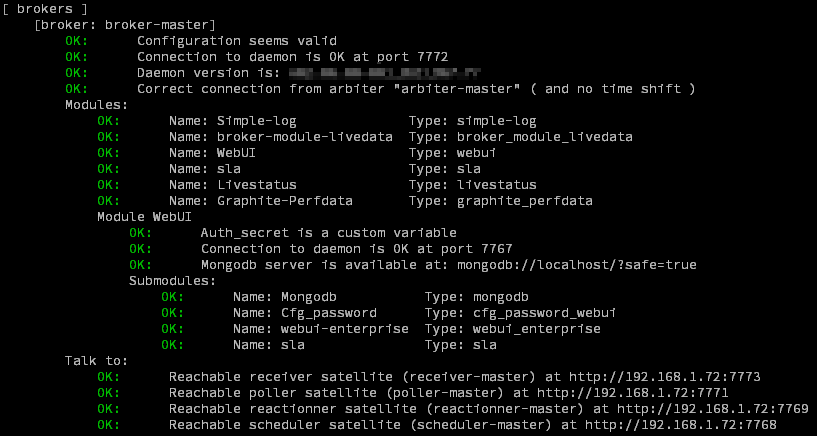Click the "broker-module-livedata" module name

click(x=305, y=137)
